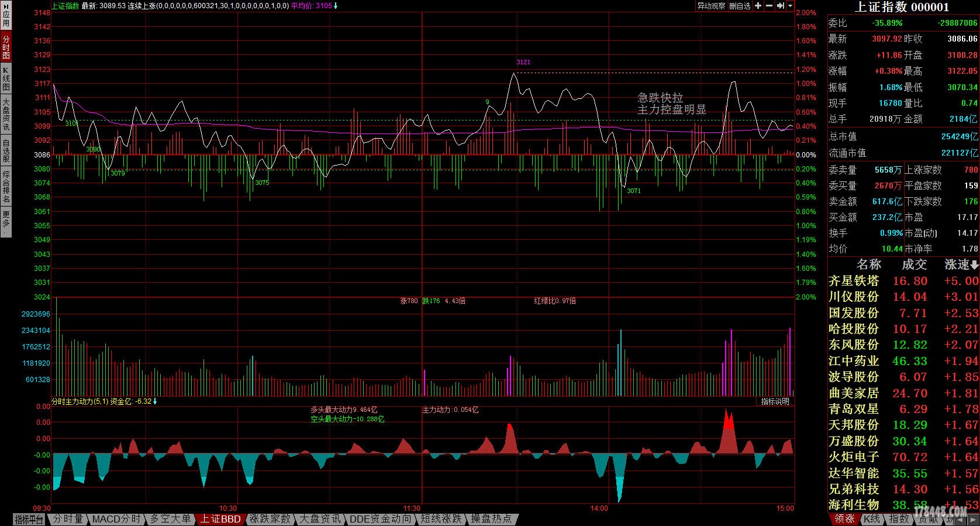Open the 应用 sidebar tab
The height and width of the screenshot is (526, 980).
[x=6, y=16]
